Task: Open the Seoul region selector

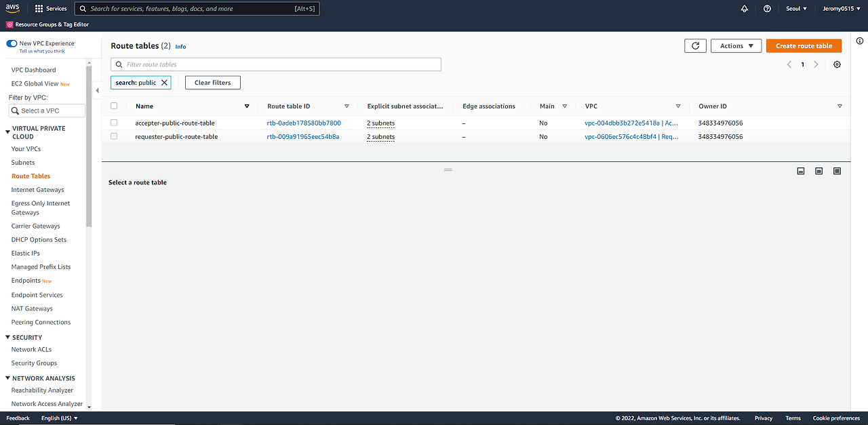Action: coord(795,9)
